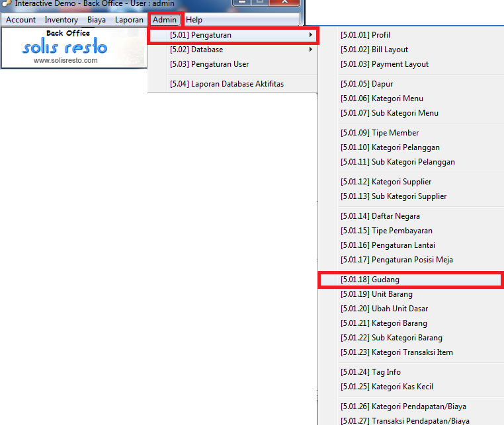Image resolution: width=504 pixels, height=425 pixels.
Task: Open [5.04] Laporan Database Aktifitas
Action: click(x=227, y=84)
